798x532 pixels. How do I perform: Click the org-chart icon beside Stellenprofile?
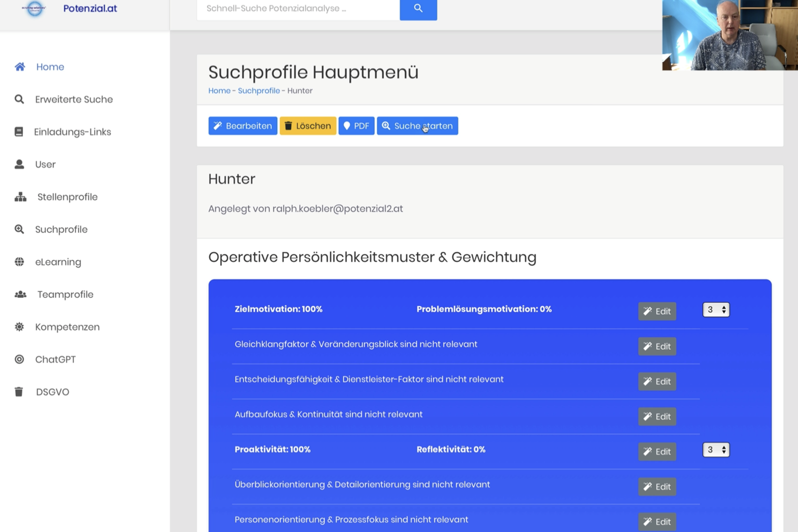point(20,197)
